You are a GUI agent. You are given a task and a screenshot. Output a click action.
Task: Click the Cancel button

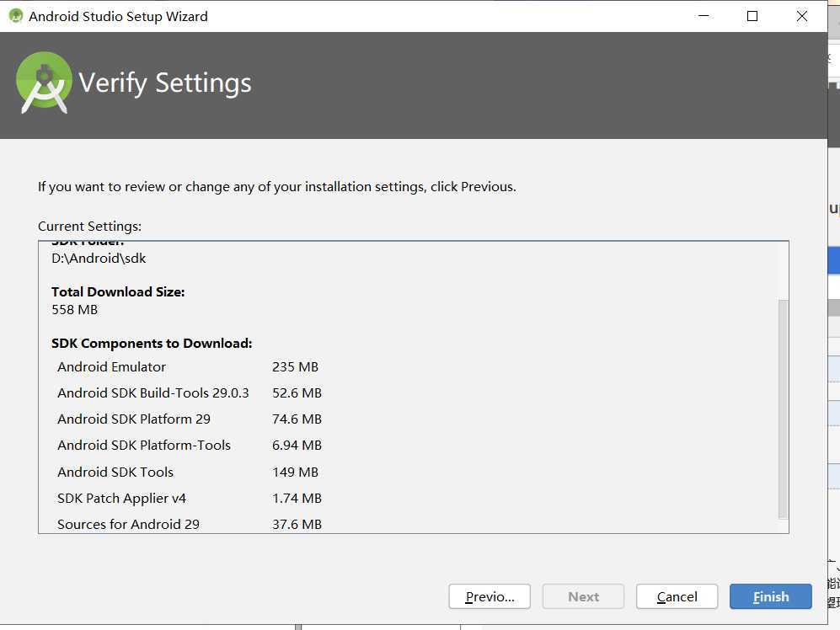tap(677, 596)
